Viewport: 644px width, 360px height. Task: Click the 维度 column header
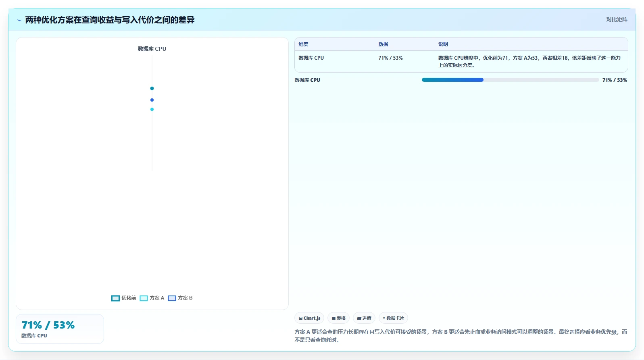coord(303,44)
